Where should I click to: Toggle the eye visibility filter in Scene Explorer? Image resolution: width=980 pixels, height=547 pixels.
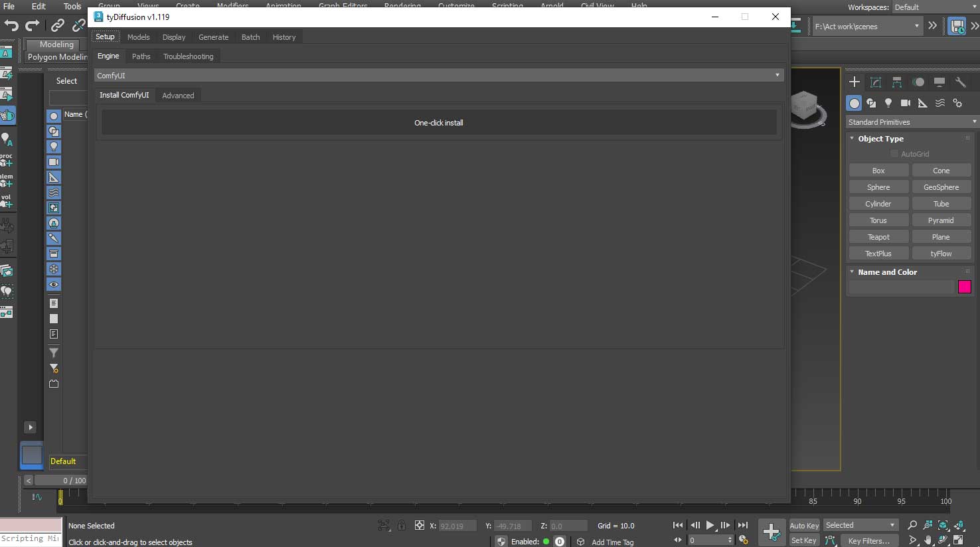pos(54,284)
